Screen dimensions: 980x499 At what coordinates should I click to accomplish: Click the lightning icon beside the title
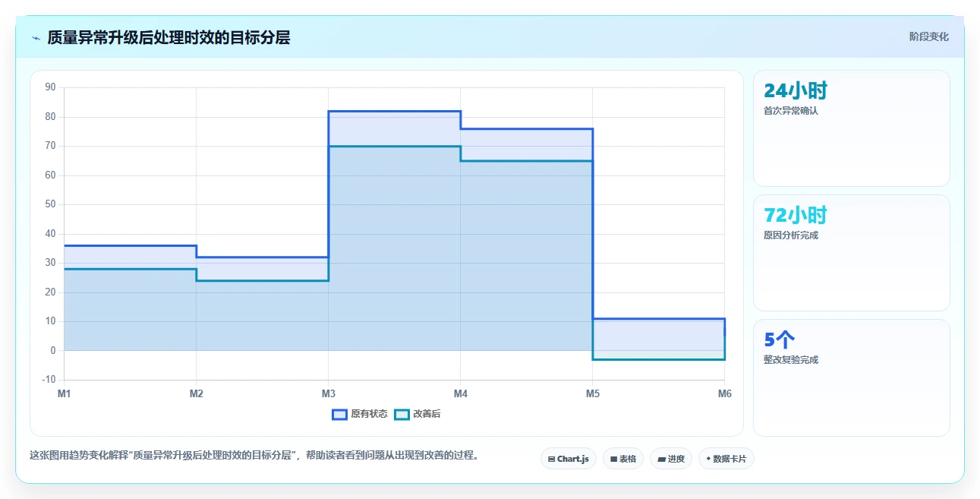point(36,38)
